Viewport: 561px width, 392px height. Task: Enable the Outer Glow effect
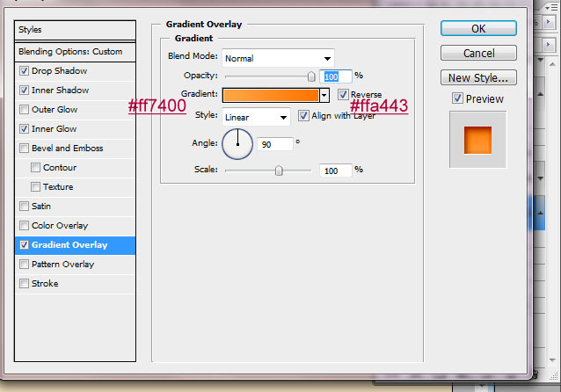pyautogui.click(x=24, y=110)
